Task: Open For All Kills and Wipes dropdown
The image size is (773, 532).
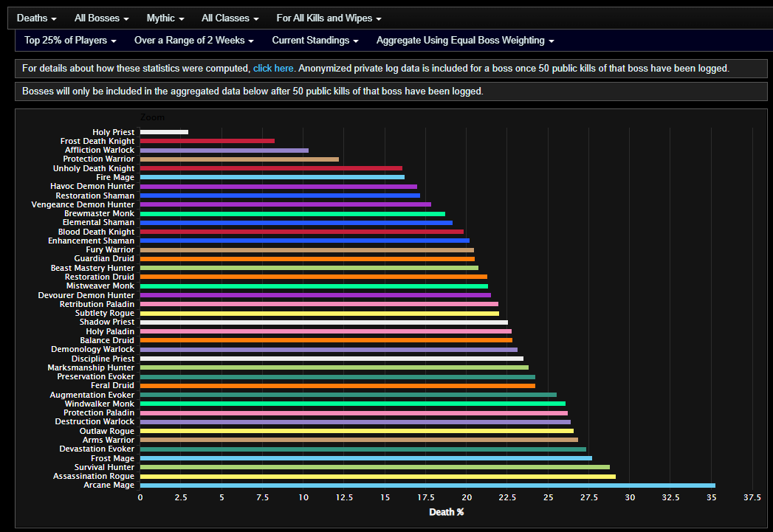Action: click(329, 18)
